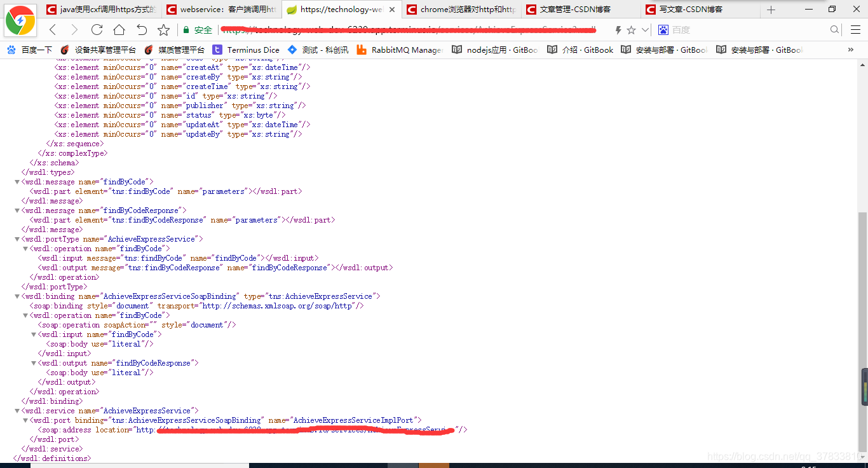Collapse wsdl:operation findByCode under portType
868x468 pixels.
pos(25,249)
